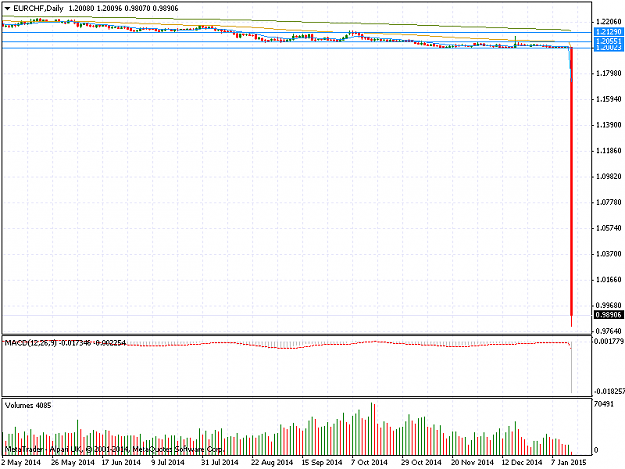Image resolution: width=625 pixels, height=469 pixels.
Task: Click the 2 May 2014 date label
Action: (x=21, y=462)
